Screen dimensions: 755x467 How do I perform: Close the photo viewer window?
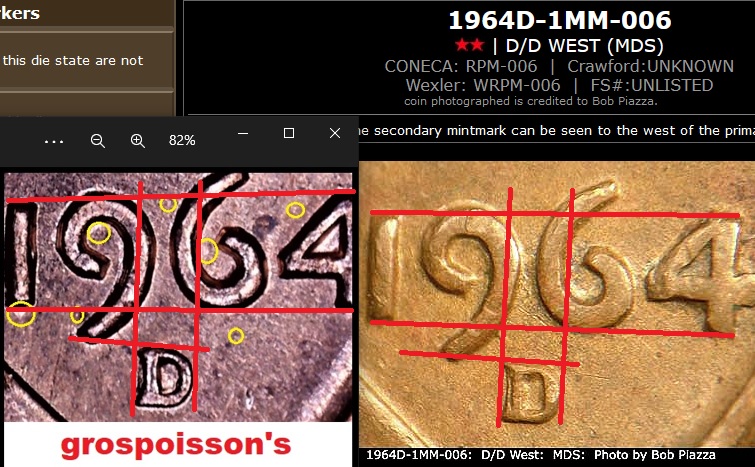(335, 133)
